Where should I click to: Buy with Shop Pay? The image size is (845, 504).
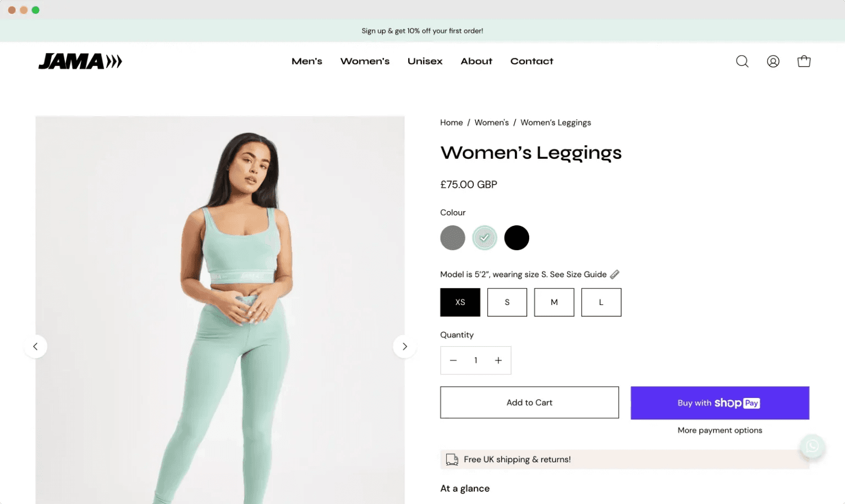[720, 402]
